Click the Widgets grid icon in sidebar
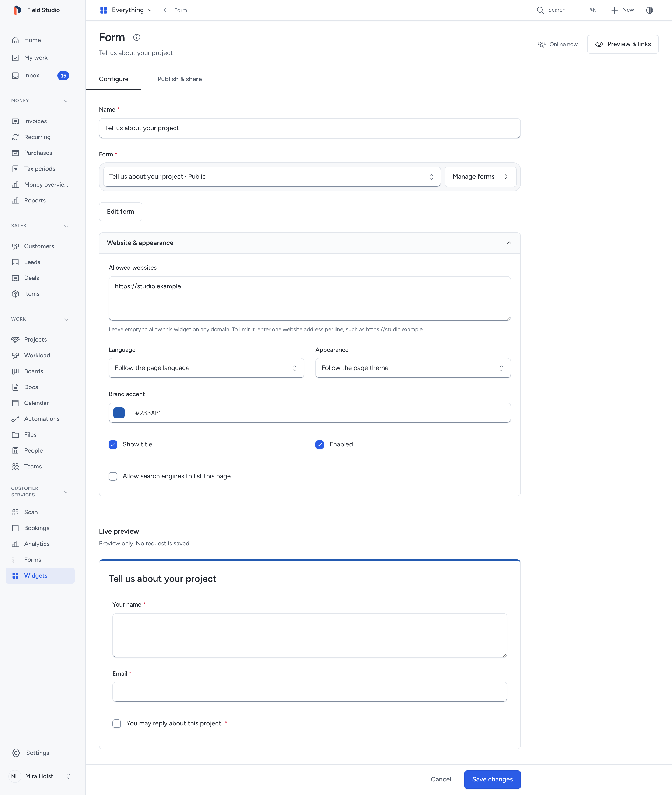672x795 pixels. [15, 575]
